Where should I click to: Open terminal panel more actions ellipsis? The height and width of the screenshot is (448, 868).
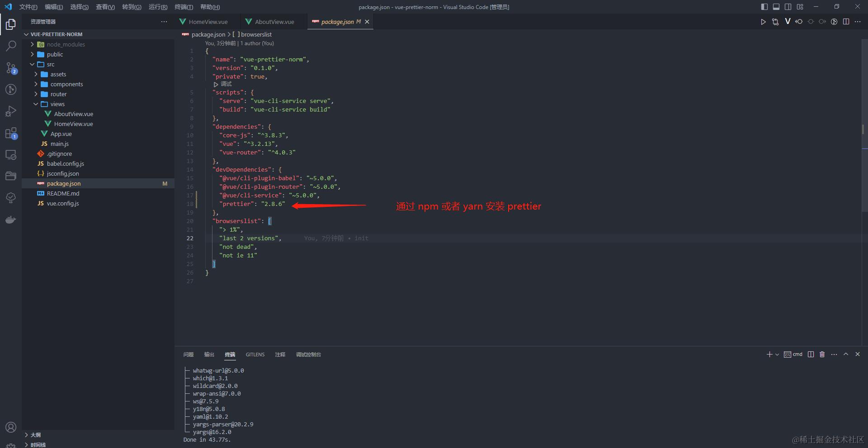(834, 355)
